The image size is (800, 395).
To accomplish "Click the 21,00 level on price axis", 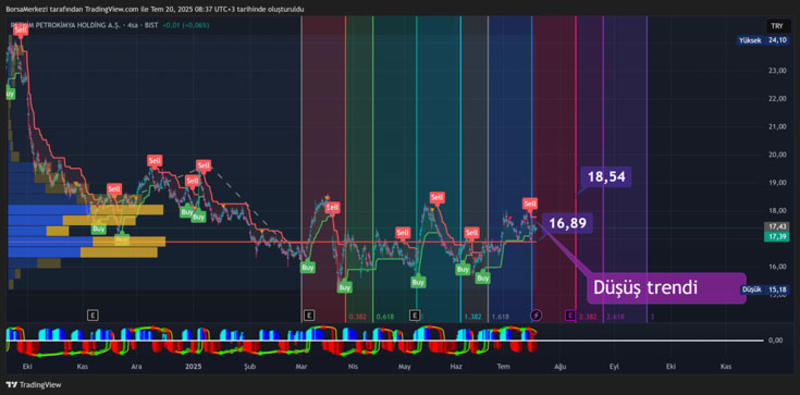I will pos(778,127).
